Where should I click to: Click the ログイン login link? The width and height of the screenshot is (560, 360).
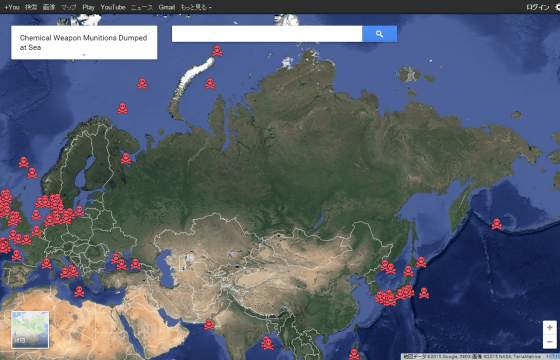(538, 7)
